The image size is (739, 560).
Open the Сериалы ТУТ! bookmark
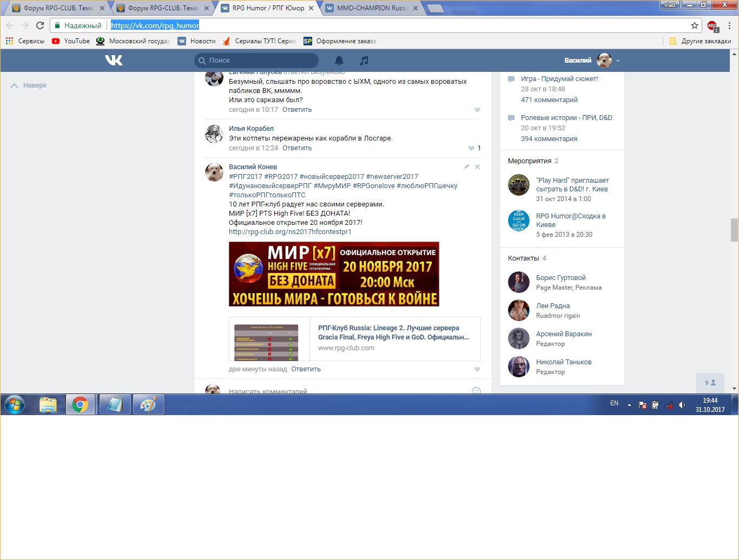click(259, 41)
